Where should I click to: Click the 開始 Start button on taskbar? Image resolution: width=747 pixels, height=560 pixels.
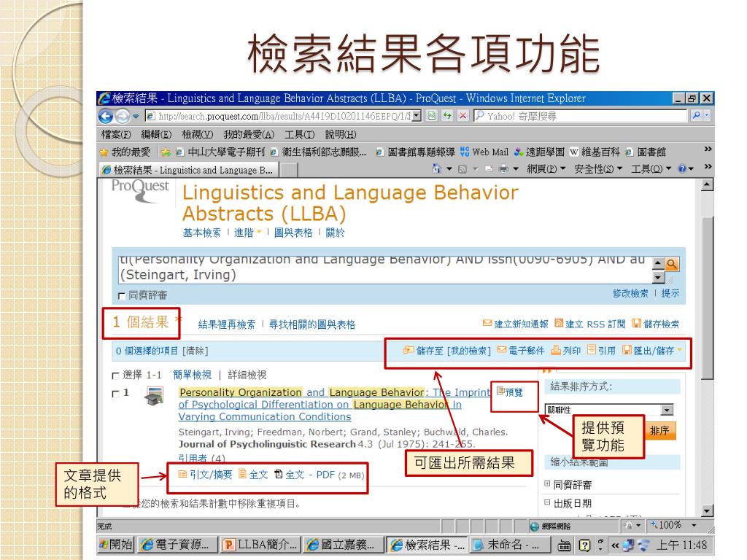point(115,544)
